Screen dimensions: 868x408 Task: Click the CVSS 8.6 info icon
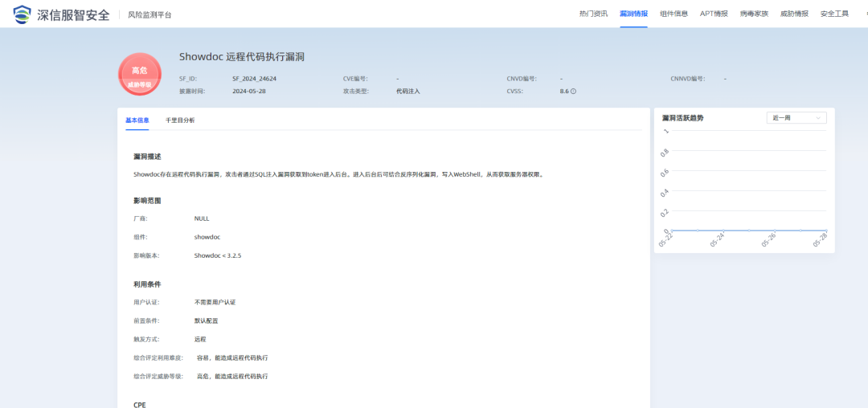point(574,92)
